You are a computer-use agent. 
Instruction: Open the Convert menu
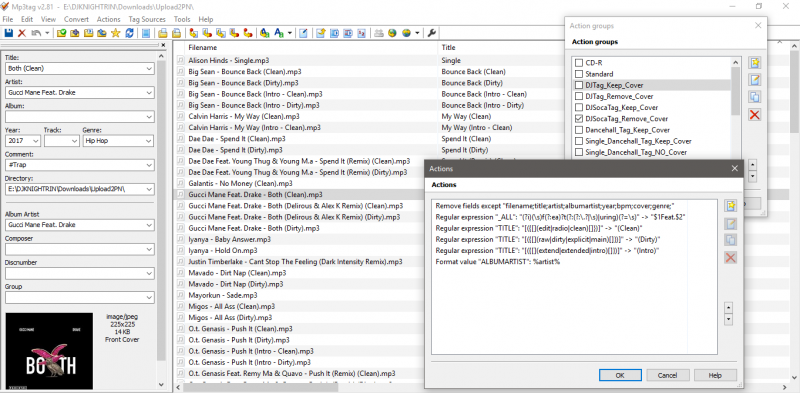click(x=76, y=19)
